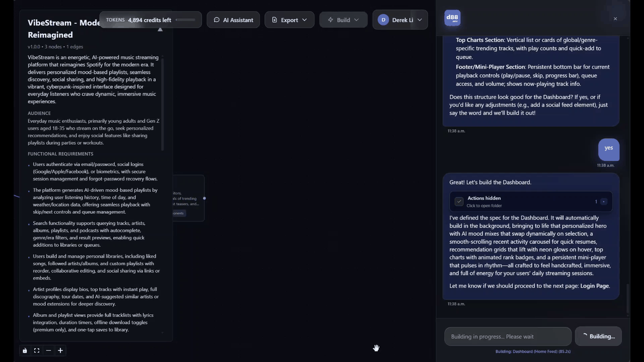This screenshot has height=362, width=644.
Task: Open the AI Assistant chat icon
Action: pos(216,20)
